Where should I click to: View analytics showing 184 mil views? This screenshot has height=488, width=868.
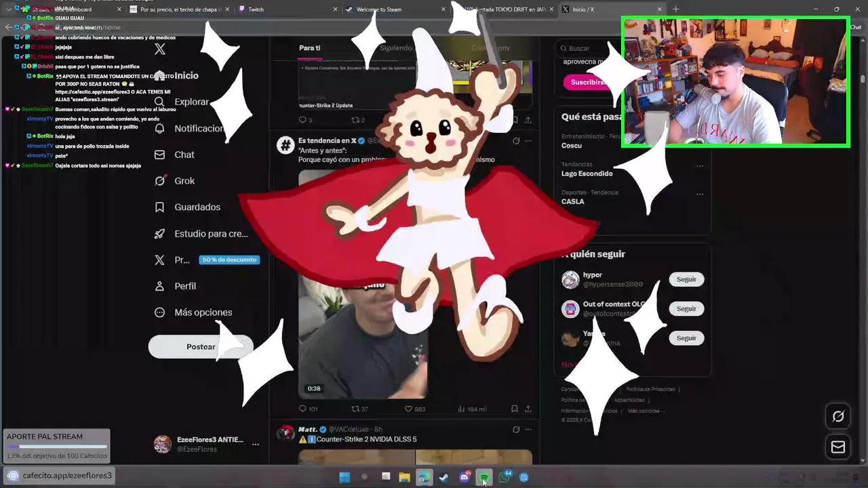[472, 409]
